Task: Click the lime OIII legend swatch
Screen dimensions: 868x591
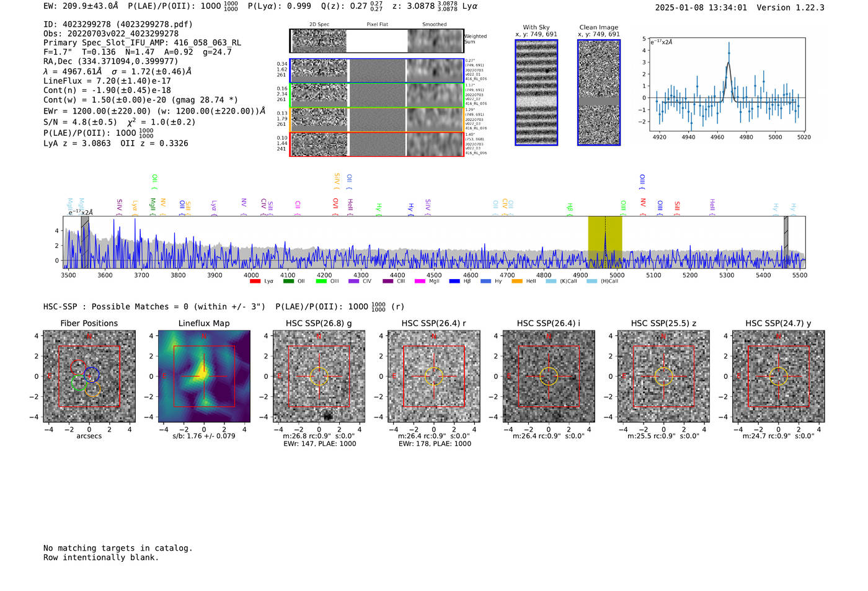Action: pyautogui.click(x=321, y=282)
